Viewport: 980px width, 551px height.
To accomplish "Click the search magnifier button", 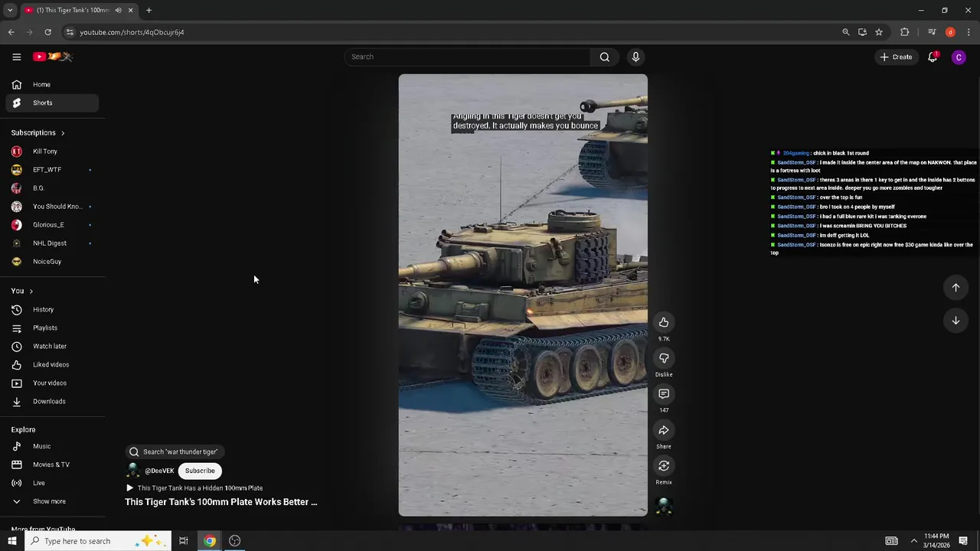I will pyautogui.click(x=605, y=57).
